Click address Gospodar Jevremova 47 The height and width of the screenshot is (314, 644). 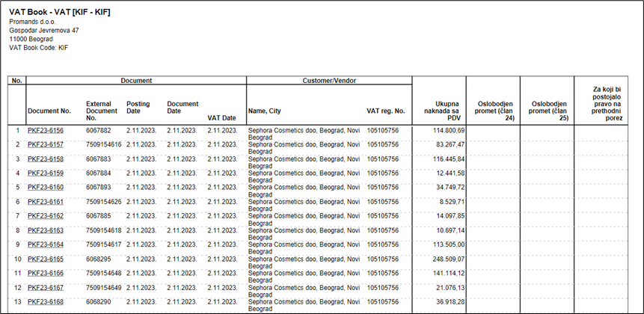coord(44,31)
